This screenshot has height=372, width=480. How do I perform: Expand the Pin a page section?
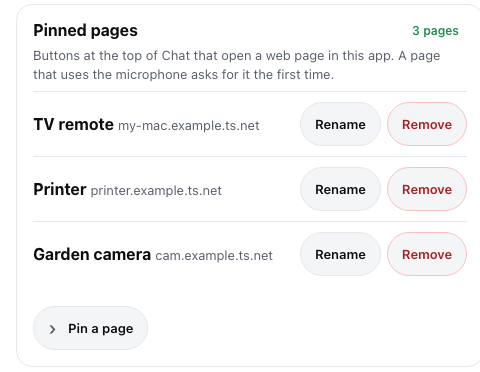[90, 328]
